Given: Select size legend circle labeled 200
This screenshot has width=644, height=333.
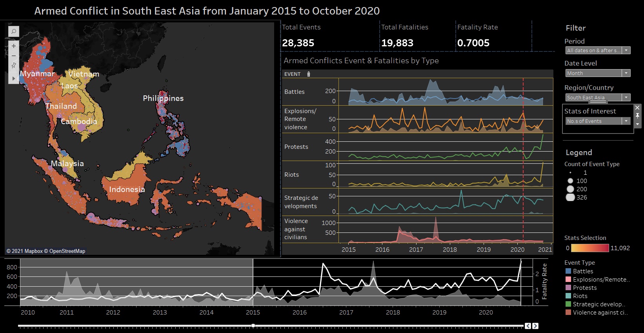Looking at the screenshot, I should (x=570, y=189).
